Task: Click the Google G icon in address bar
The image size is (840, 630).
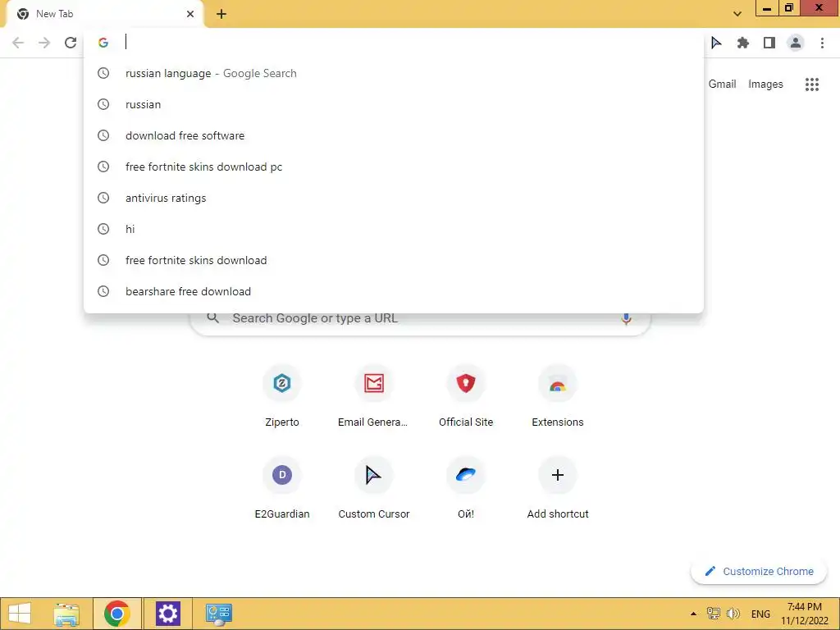Action: [103, 43]
